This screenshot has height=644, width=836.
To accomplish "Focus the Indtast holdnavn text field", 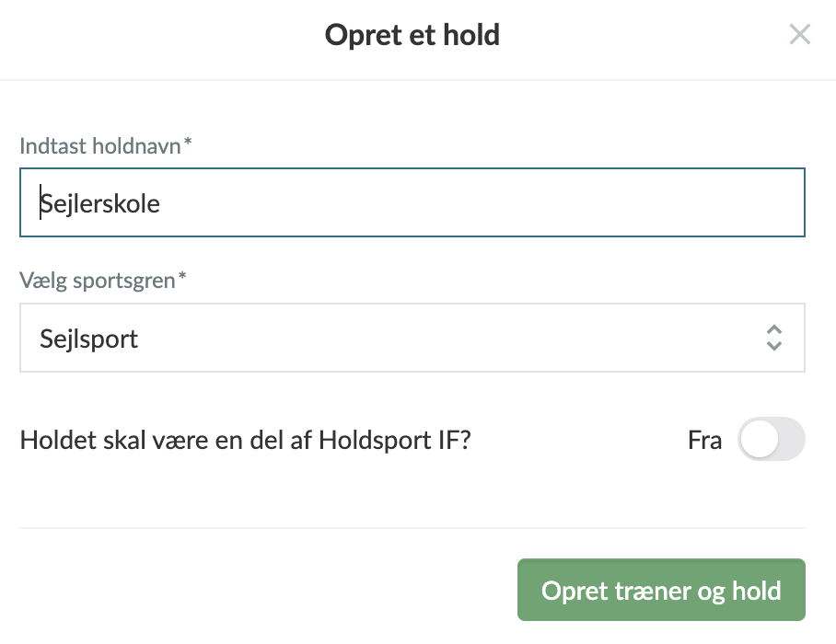I will pos(412,202).
